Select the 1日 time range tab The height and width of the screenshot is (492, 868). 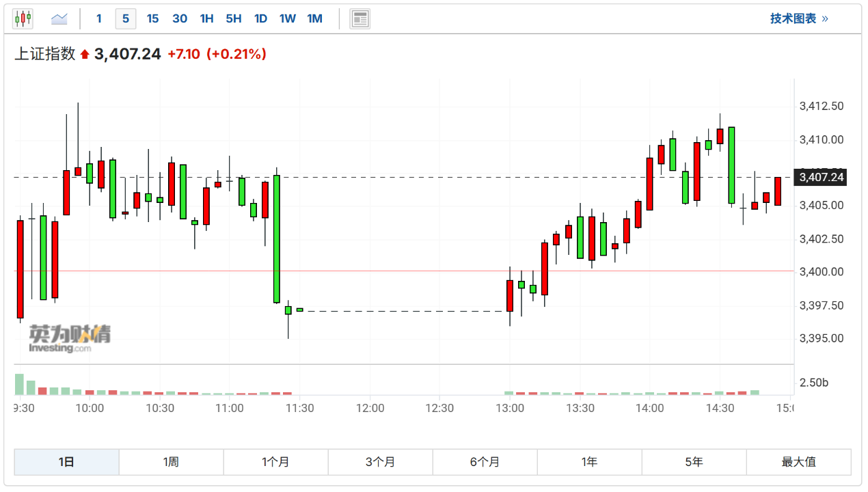pos(66,462)
